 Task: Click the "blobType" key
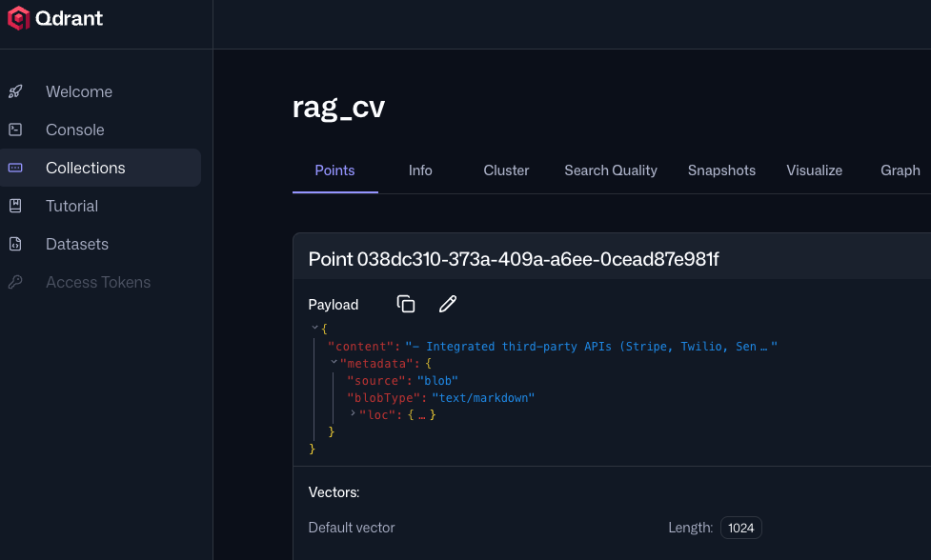pyautogui.click(x=384, y=398)
